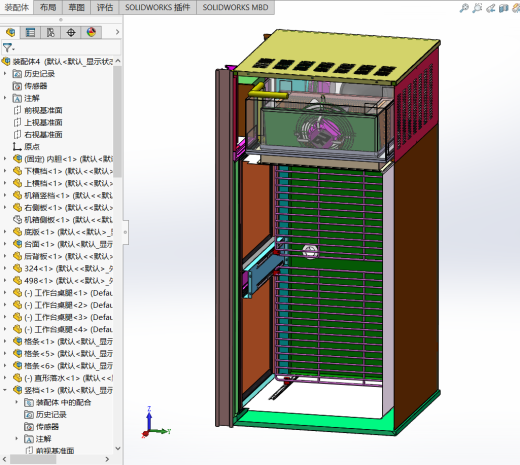The width and height of the screenshot is (520, 465).
Task: Open the DimXpertManager crosshair tab
Action: click(71, 32)
